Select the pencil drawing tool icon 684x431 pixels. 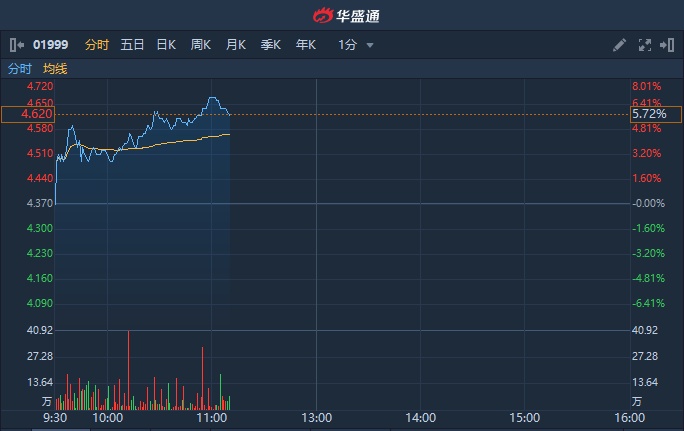[620, 45]
